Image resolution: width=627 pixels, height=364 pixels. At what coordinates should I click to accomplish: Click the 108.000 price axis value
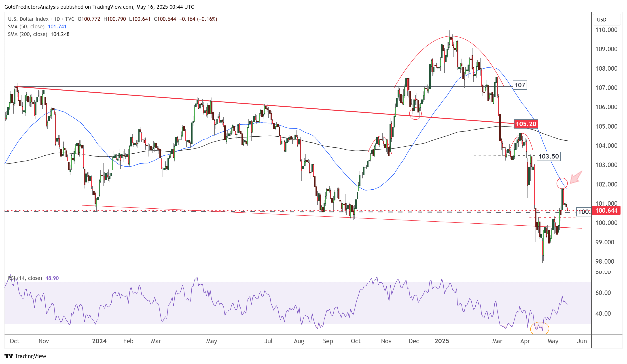606,68
